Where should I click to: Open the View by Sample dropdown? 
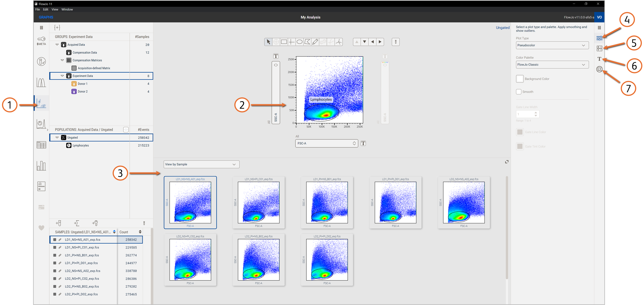[201, 164]
